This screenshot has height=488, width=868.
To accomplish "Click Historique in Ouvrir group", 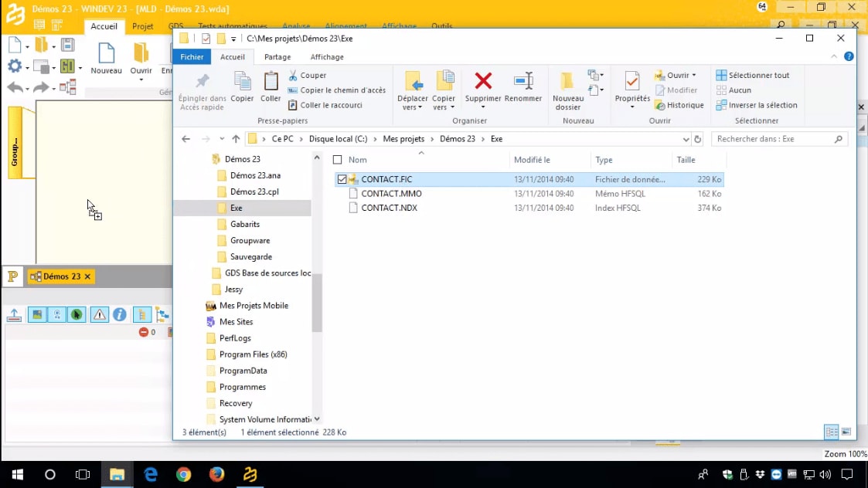I will [679, 105].
